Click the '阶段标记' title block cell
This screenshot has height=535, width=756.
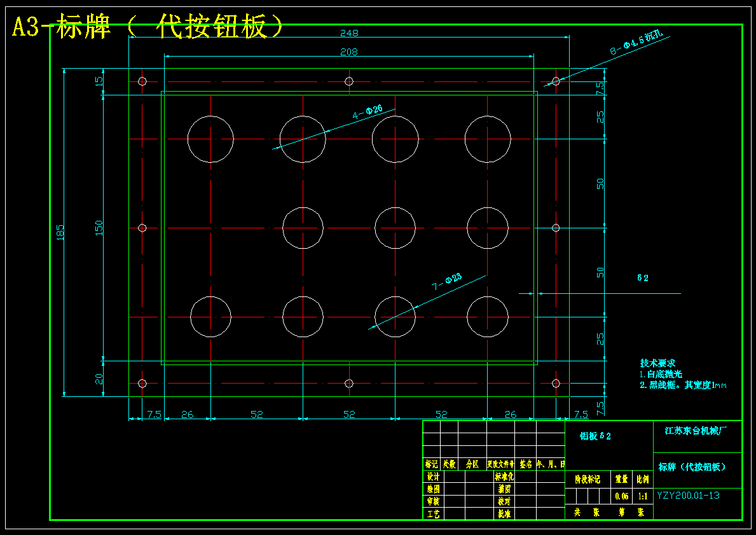click(588, 480)
